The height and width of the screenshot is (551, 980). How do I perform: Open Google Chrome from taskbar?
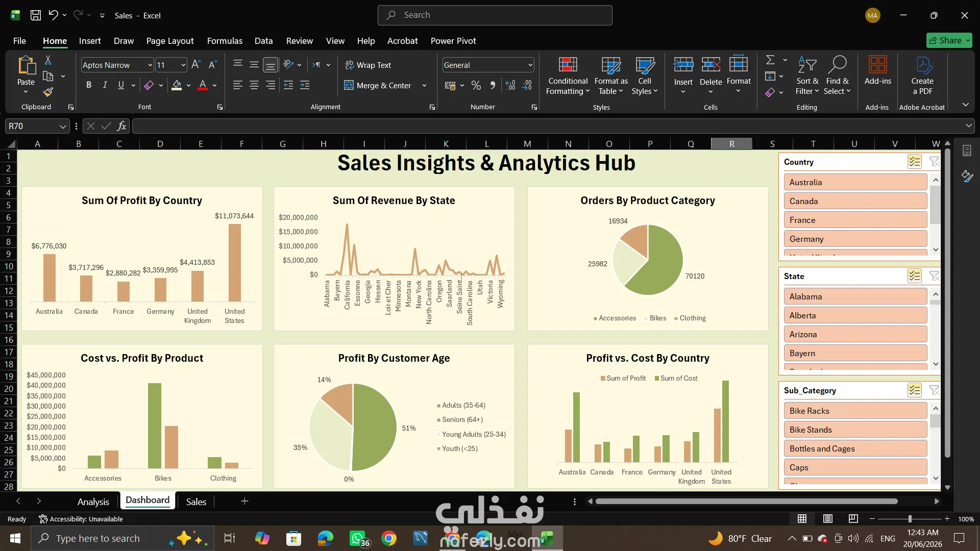click(389, 538)
